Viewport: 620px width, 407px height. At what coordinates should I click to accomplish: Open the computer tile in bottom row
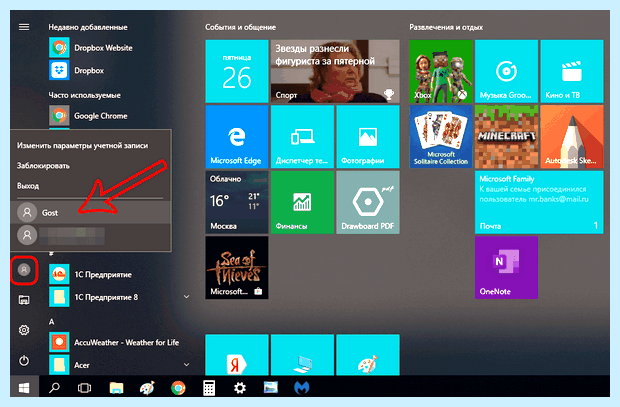[x=302, y=355]
